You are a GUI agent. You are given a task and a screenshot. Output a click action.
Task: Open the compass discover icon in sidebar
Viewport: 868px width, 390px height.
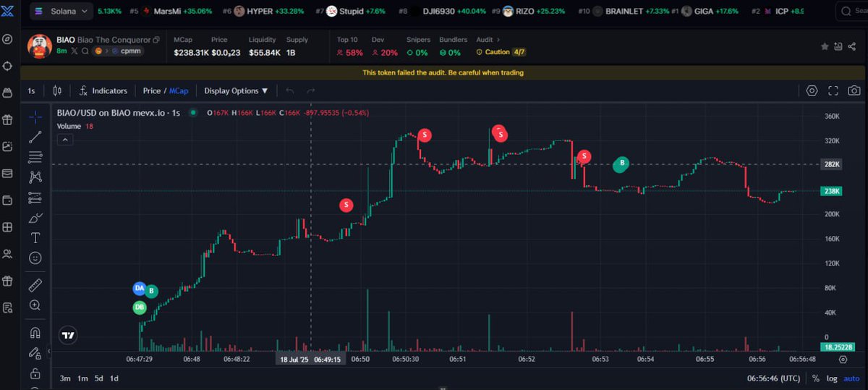pyautogui.click(x=8, y=39)
